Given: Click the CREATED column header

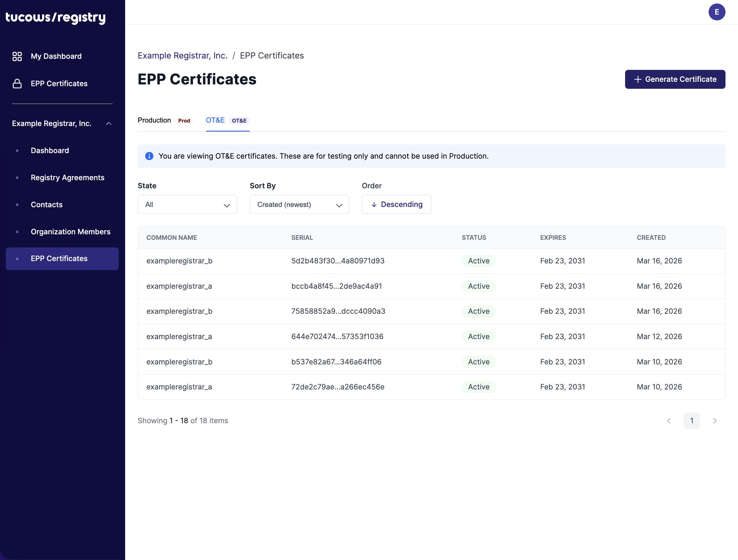Looking at the screenshot, I should 651,238.
